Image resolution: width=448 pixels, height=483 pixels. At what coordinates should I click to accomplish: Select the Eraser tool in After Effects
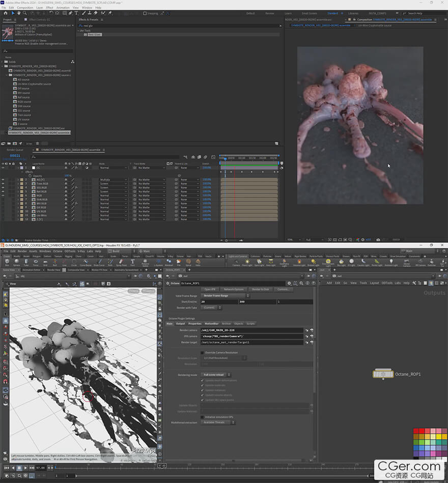96,13
